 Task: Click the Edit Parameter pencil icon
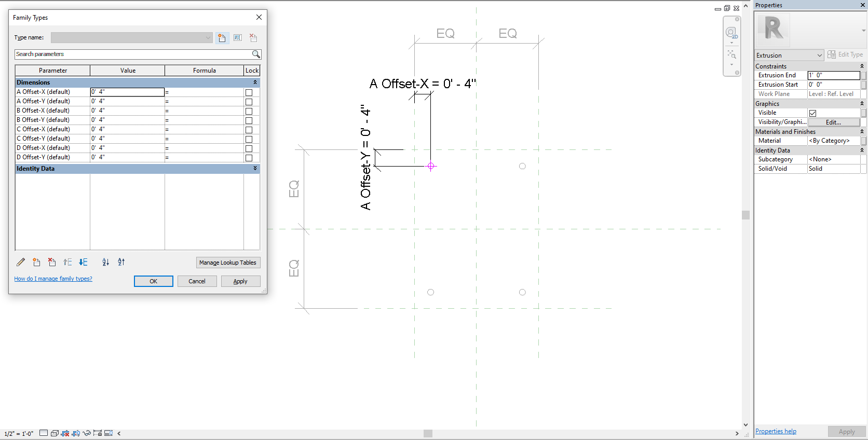[x=21, y=262]
